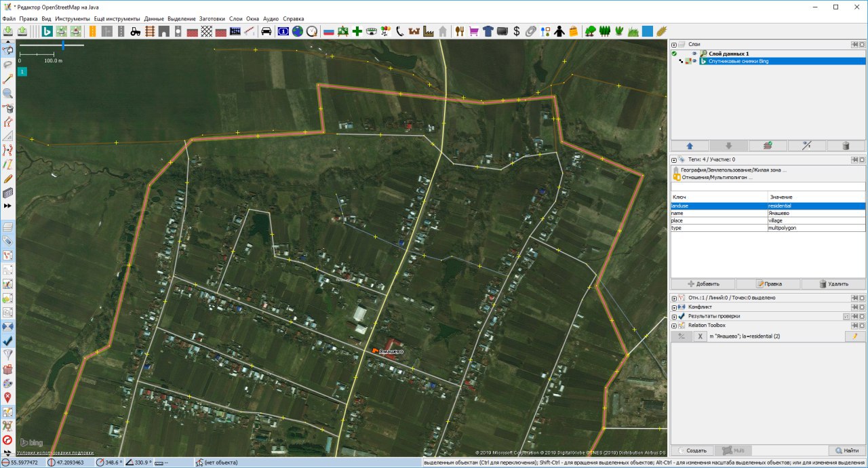Pin the Слои panel with the sticky icon
This screenshot has height=468, width=868.
(x=854, y=44)
